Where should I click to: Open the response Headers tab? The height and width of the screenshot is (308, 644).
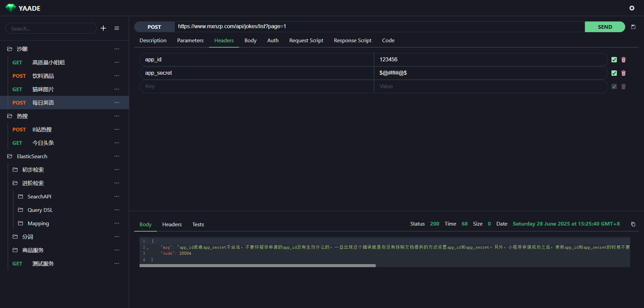172,224
